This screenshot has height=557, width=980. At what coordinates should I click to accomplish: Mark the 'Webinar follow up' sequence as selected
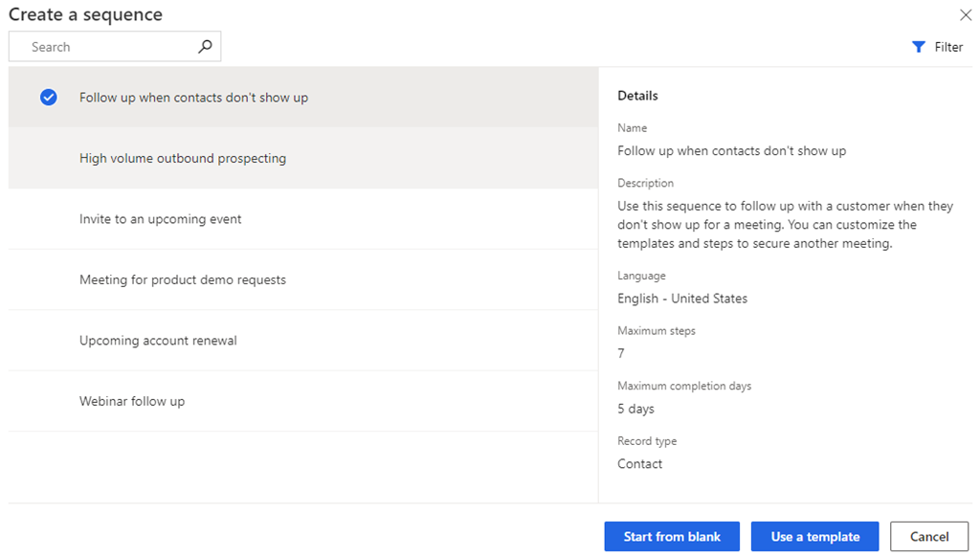click(133, 401)
